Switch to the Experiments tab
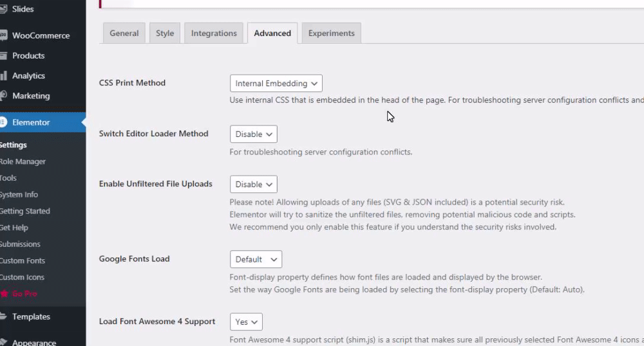The height and width of the screenshot is (346, 644). (332, 33)
